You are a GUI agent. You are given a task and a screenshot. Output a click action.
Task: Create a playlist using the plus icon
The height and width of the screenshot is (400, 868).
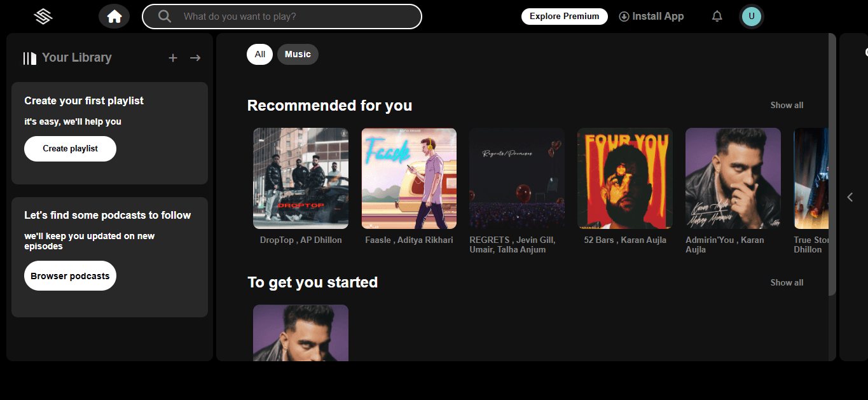(x=172, y=57)
